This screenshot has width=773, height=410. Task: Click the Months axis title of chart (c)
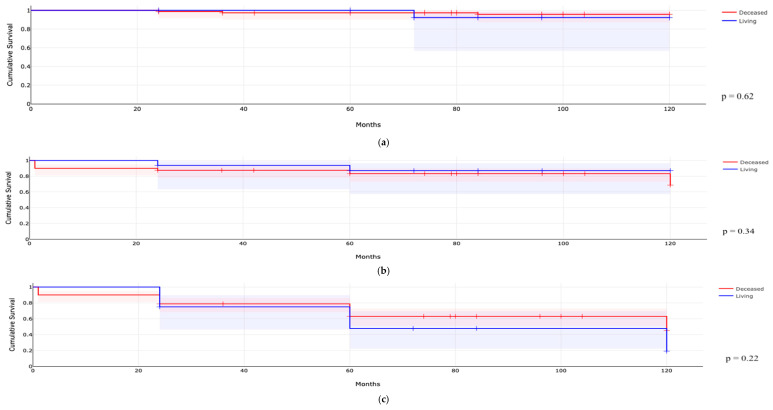coord(367,384)
